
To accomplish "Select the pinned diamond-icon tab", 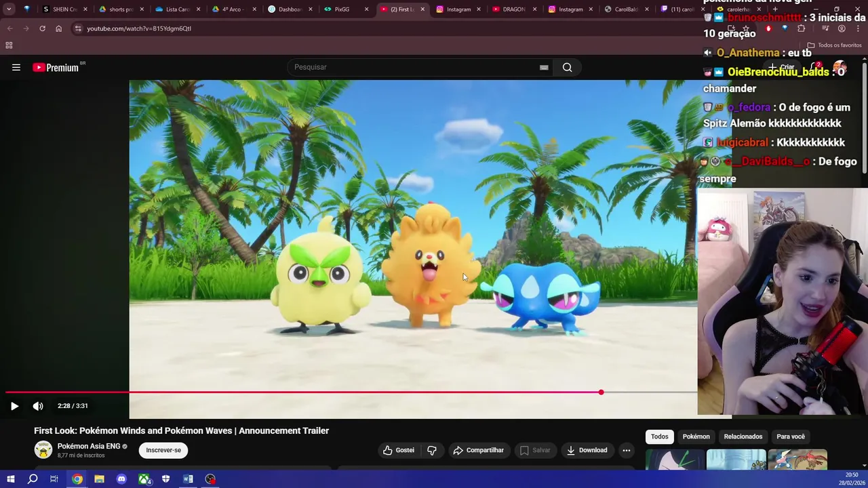I will pyautogui.click(x=27, y=9).
